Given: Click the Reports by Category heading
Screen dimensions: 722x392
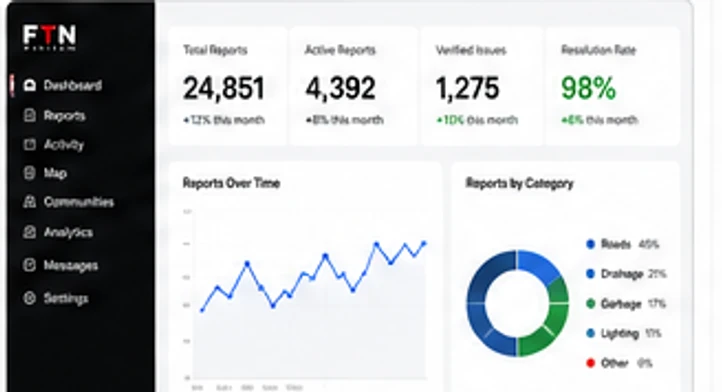Looking at the screenshot, I should 520,183.
